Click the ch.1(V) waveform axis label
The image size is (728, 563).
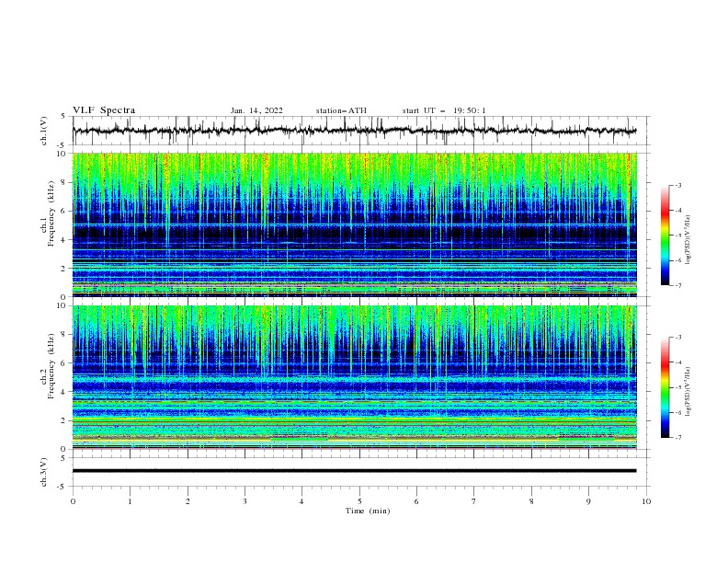[44, 131]
